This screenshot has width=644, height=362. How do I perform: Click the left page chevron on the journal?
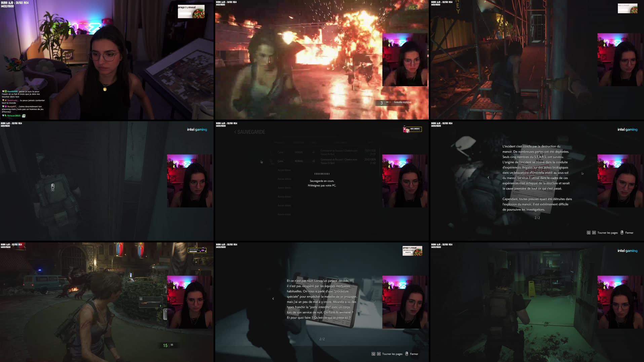(273, 298)
